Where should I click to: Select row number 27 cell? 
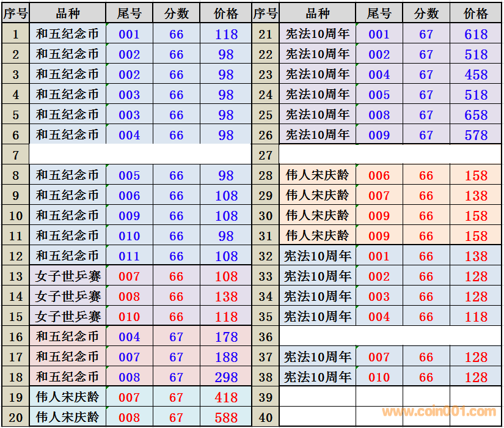click(x=265, y=155)
